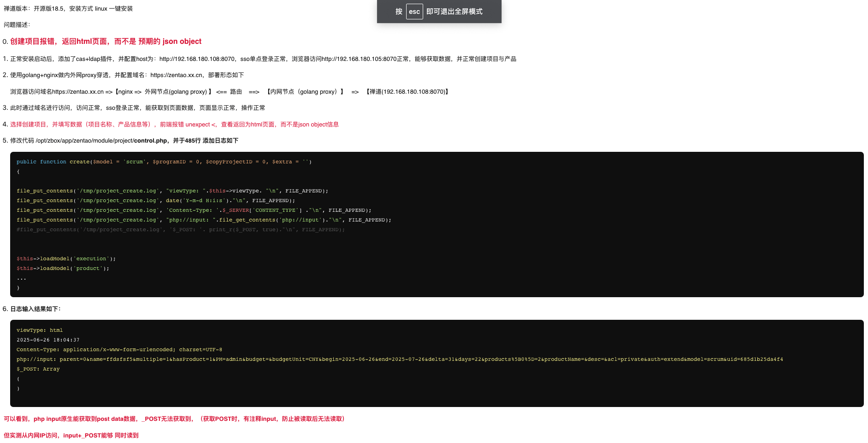Click bold 'control.php' in step 5
The width and height of the screenshot is (868, 443).
(x=150, y=141)
